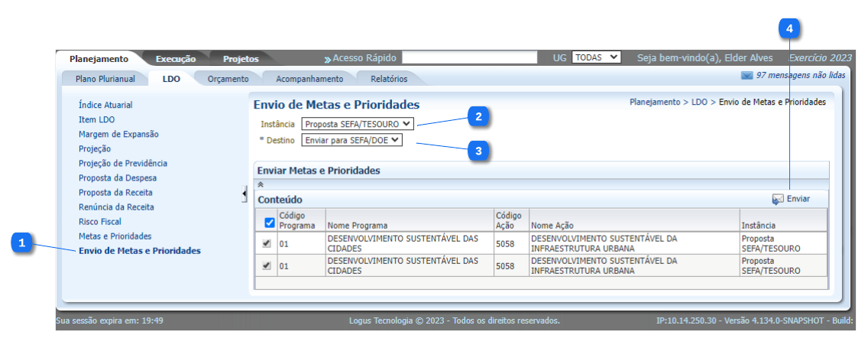Click the Acesso Rápido search field
The height and width of the screenshot is (345, 868).
[x=469, y=57]
